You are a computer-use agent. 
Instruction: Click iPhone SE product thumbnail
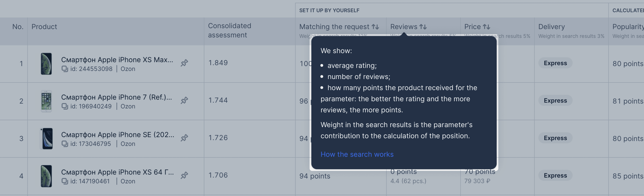46,139
